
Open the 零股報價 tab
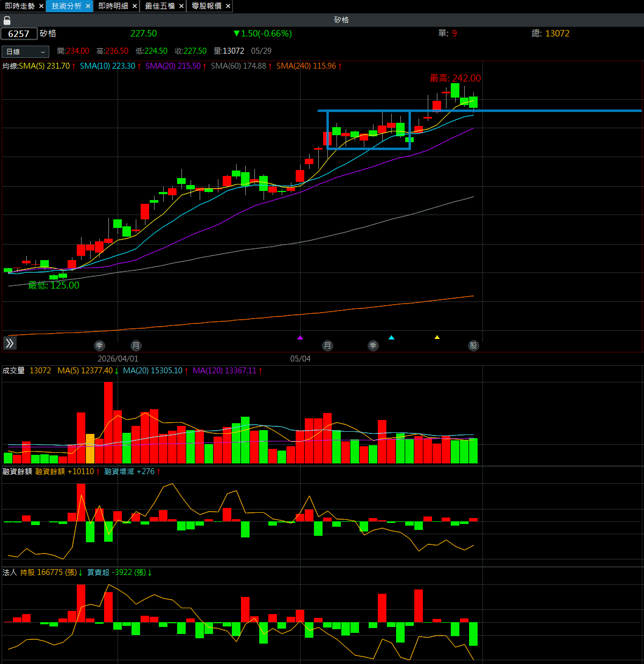[x=207, y=6]
